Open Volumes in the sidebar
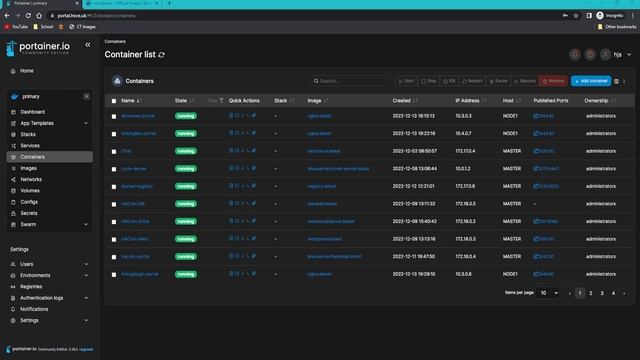Screen dimensions: 640x360 coord(30,191)
